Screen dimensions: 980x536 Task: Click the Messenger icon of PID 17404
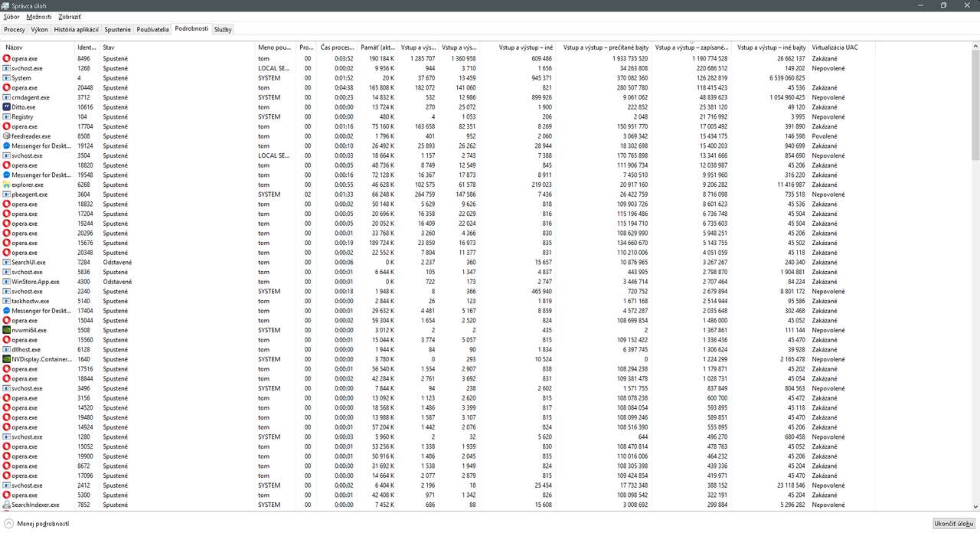click(7, 311)
